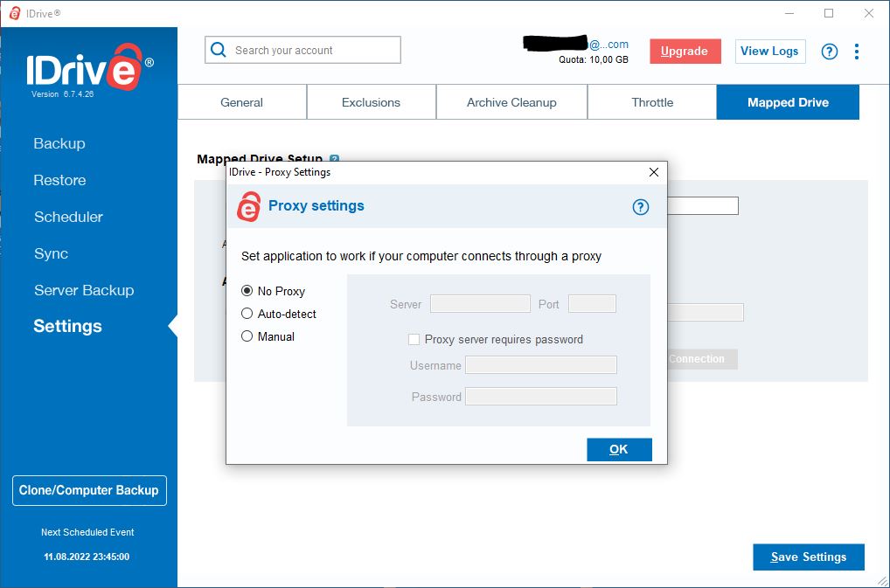Viewport: 890px width, 588px height.
Task: Click the Clone/Computer Backup button
Action: [x=89, y=490]
